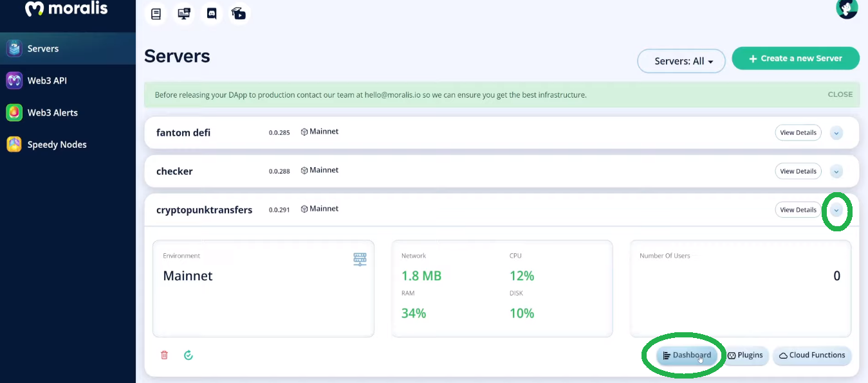Expand the fantom defi server row
868x383 pixels.
[836, 133]
